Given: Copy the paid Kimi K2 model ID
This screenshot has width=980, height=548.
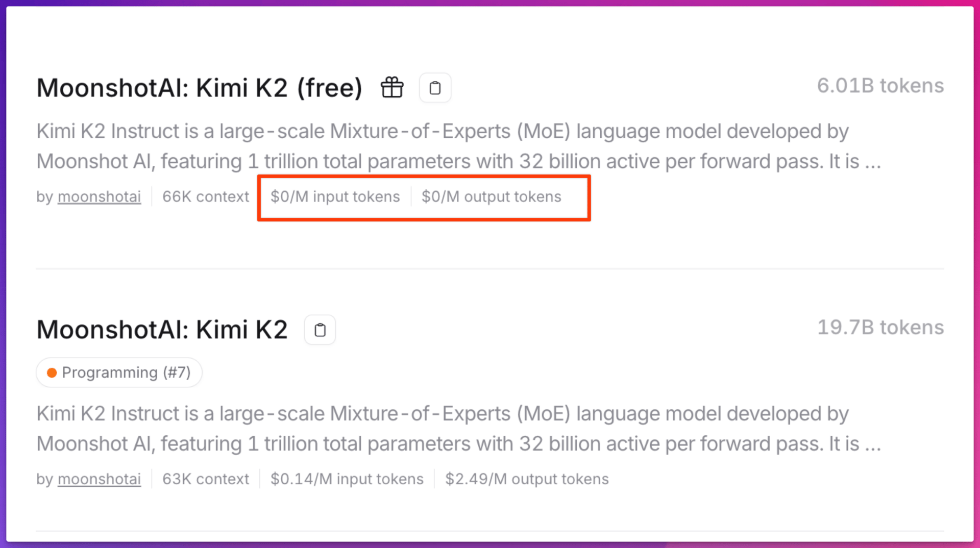Looking at the screenshot, I should pyautogui.click(x=320, y=330).
